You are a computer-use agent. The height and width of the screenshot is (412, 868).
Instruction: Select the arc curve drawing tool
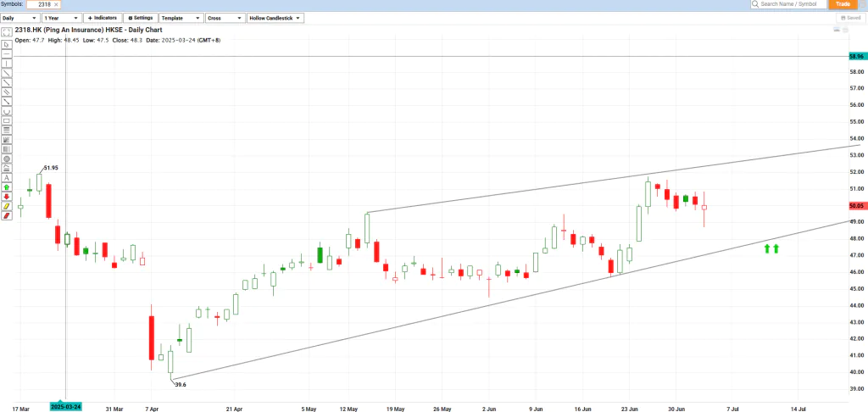pyautogui.click(x=7, y=111)
